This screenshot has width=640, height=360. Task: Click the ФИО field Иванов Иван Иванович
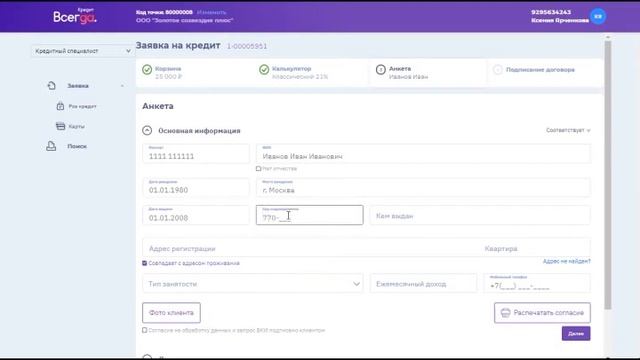pyautogui.click(x=423, y=154)
